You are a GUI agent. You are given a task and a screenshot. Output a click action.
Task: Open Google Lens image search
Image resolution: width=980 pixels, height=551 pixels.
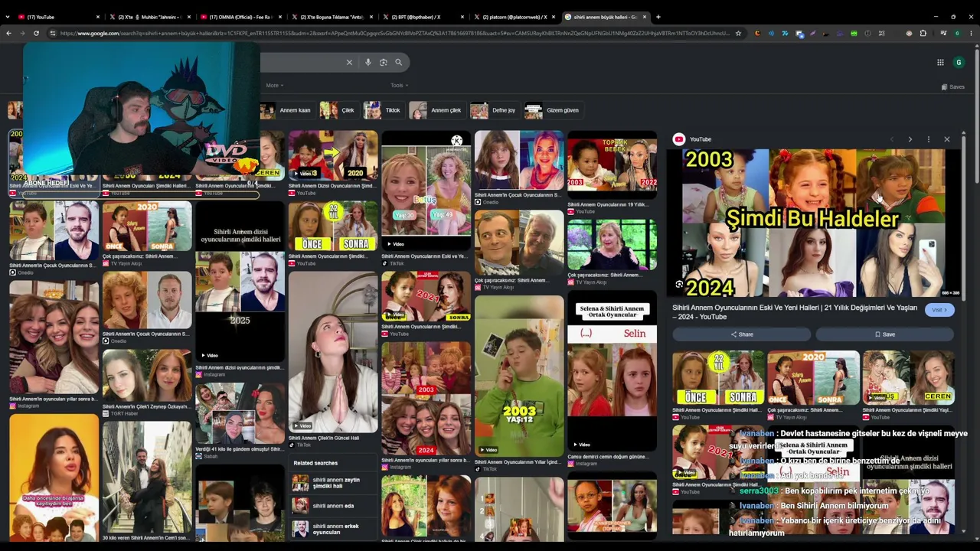384,62
